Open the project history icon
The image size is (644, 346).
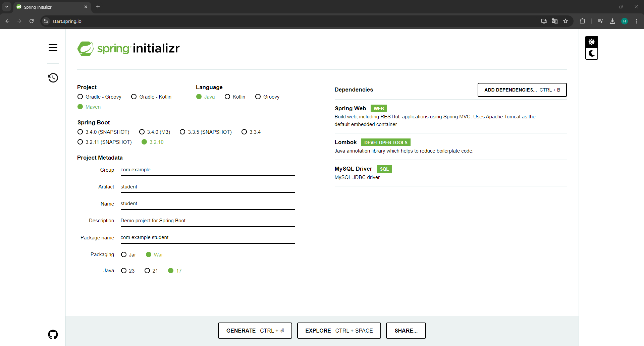[53, 78]
